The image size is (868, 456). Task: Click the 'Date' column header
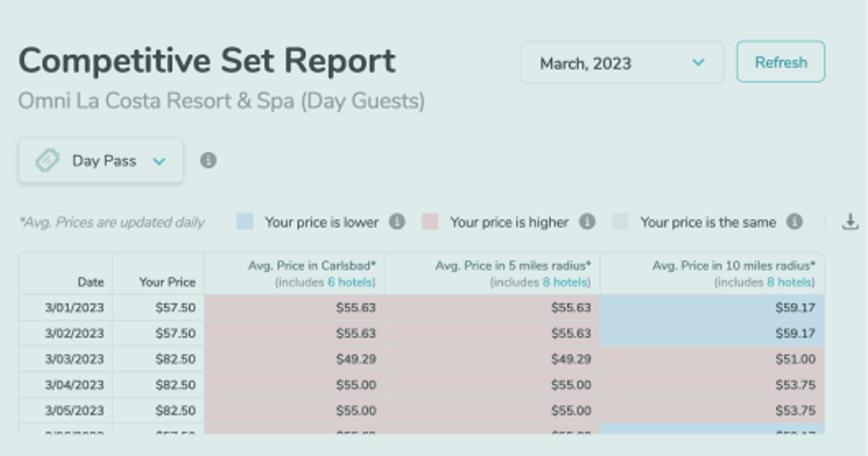coord(90,282)
